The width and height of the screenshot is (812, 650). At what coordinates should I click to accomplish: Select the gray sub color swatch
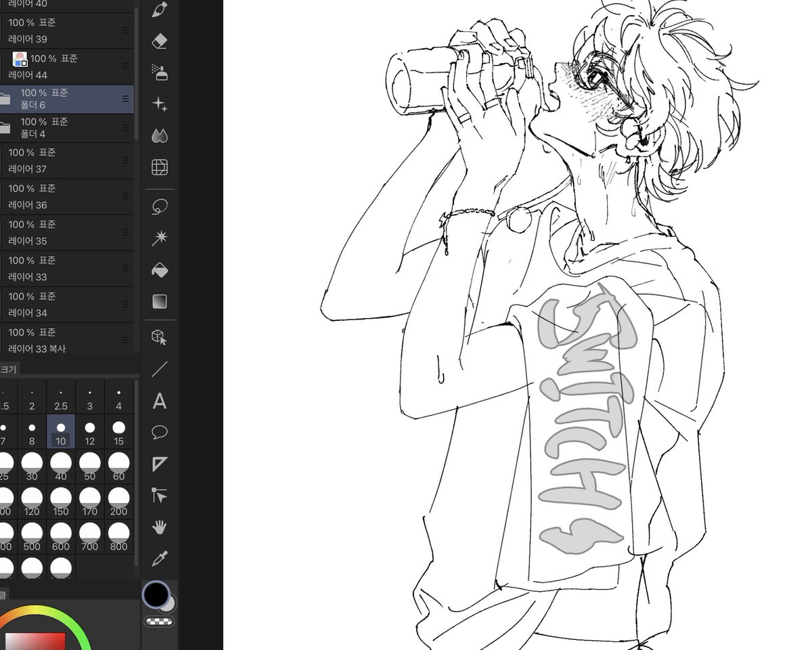click(170, 604)
